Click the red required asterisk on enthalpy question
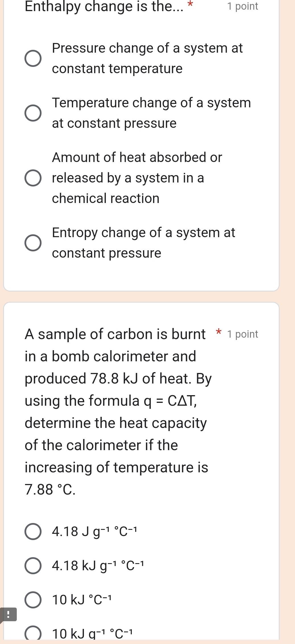The width and height of the screenshot is (295, 644). pos(190,5)
